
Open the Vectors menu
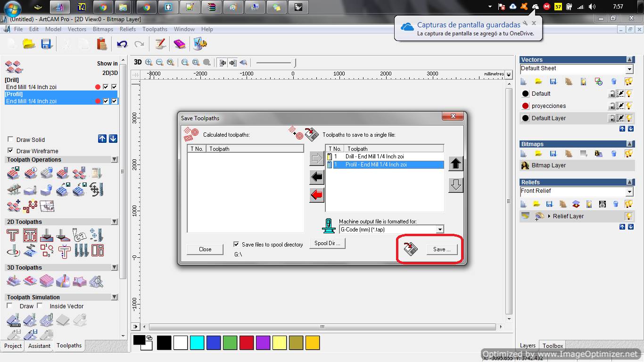click(77, 29)
